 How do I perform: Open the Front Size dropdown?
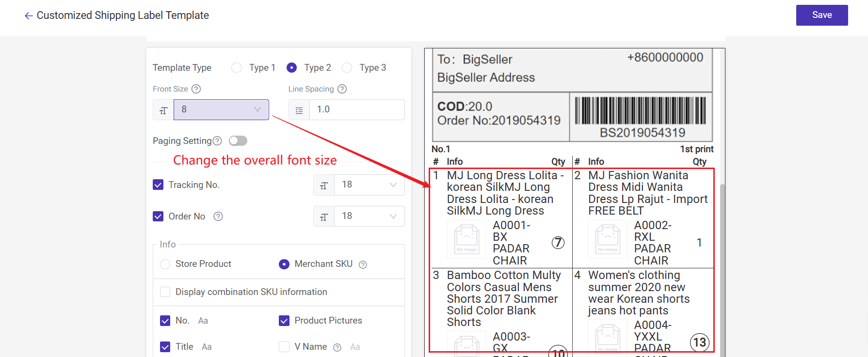(x=221, y=110)
